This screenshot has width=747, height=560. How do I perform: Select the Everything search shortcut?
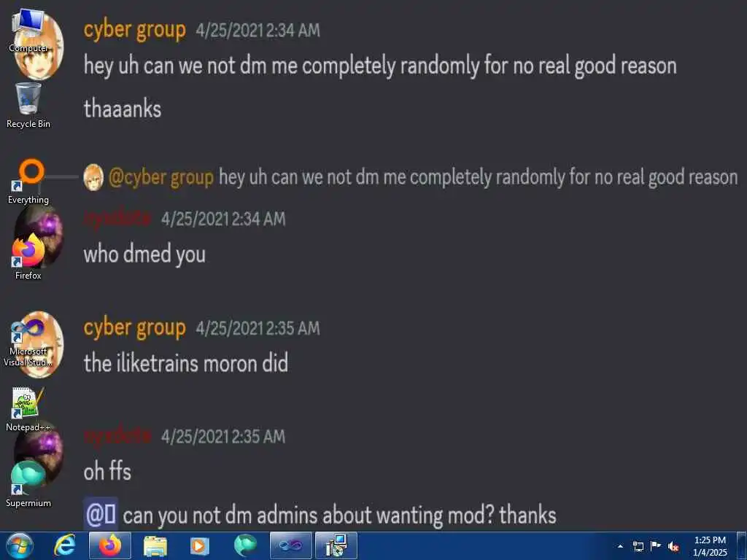pyautogui.click(x=28, y=182)
